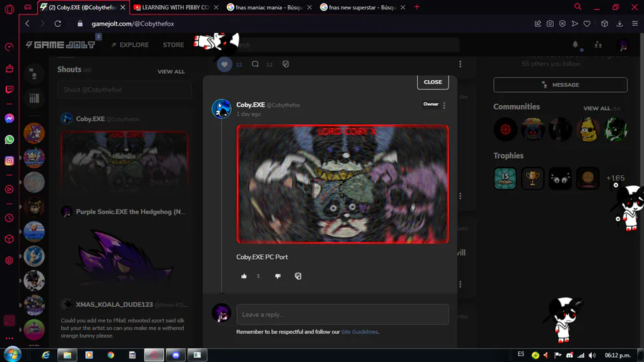
Task: Click the Game Jolt logo
Action: (60, 45)
